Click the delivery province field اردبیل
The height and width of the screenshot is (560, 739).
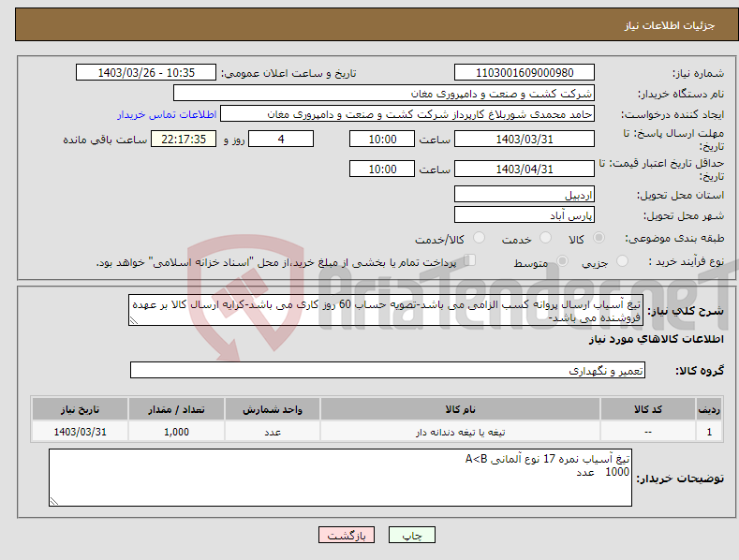(525, 194)
